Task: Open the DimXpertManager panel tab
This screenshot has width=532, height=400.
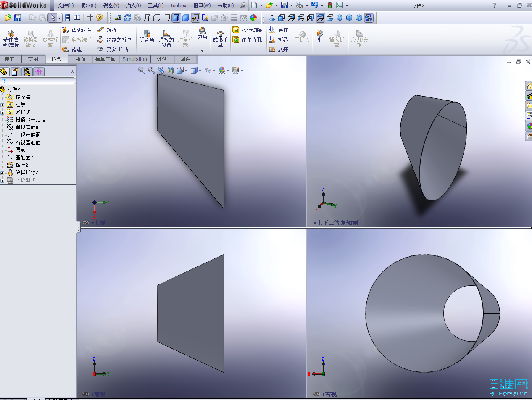Action: click(39, 72)
